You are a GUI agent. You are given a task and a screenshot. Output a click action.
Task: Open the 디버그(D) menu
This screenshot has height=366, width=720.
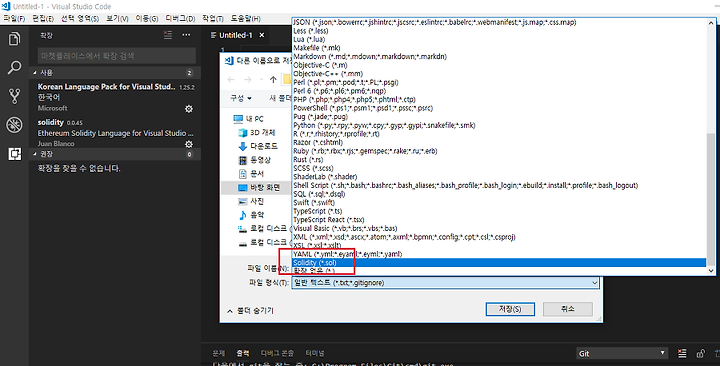(180, 18)
